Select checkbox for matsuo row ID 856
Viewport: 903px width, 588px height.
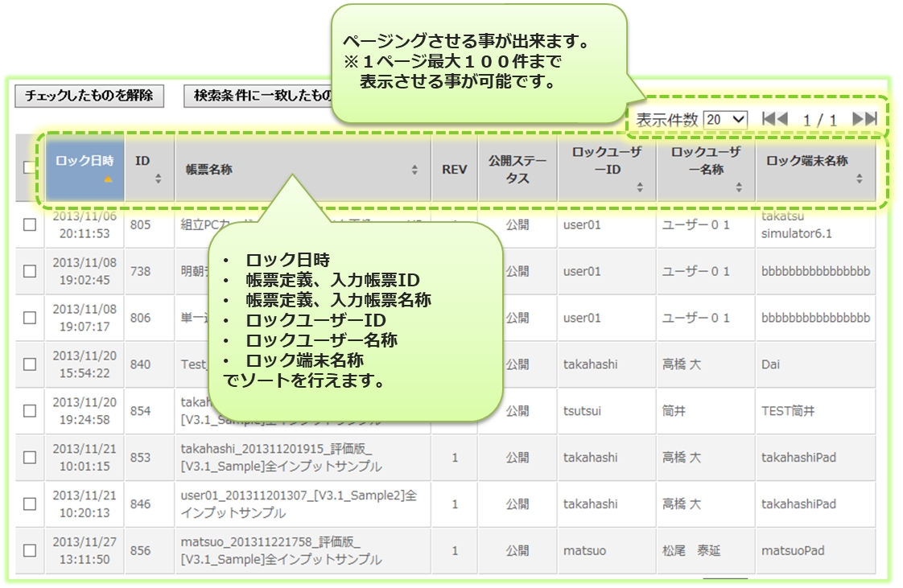[x=30, y=551]
